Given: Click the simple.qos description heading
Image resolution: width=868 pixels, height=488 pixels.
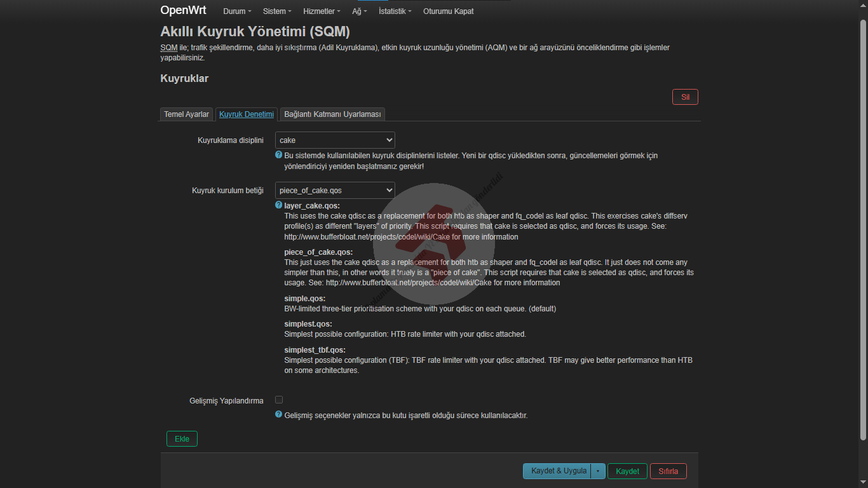Looking at the screenshot, I should [304, 299].
